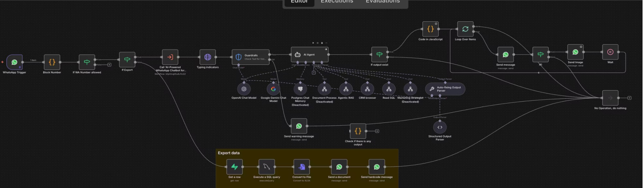Open the Google Gemini Chat Model sub-node
Image resolution: width=644 pixels, height=188 pixels.
pos(273,89)
